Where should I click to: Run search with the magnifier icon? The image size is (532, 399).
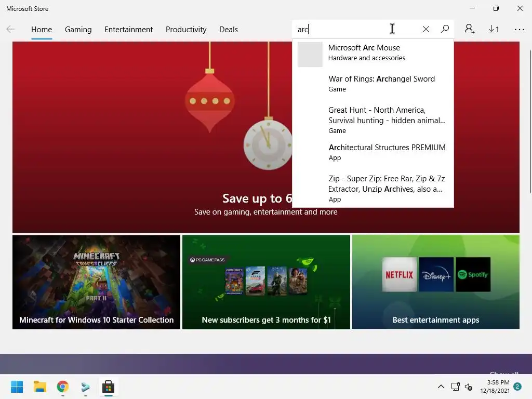click(445, 29)
